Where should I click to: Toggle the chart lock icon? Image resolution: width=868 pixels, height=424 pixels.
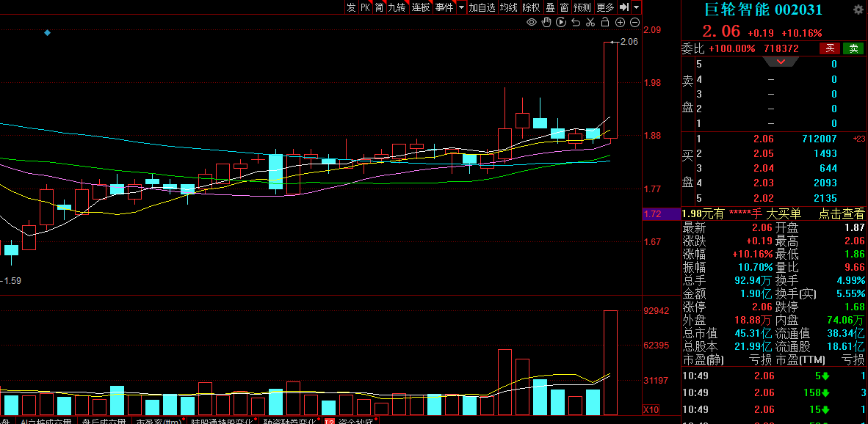[605, 22]
